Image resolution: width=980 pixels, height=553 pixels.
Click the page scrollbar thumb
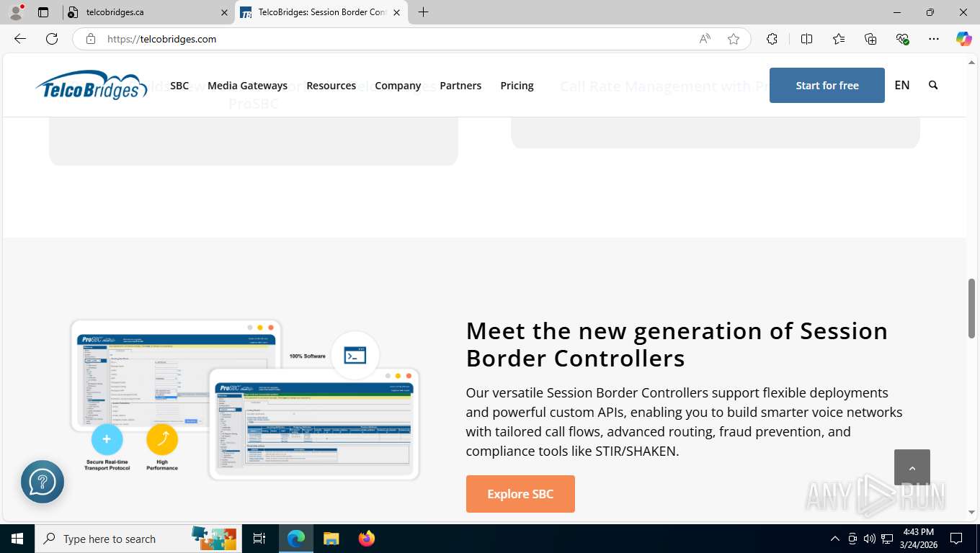click(971, 308)
